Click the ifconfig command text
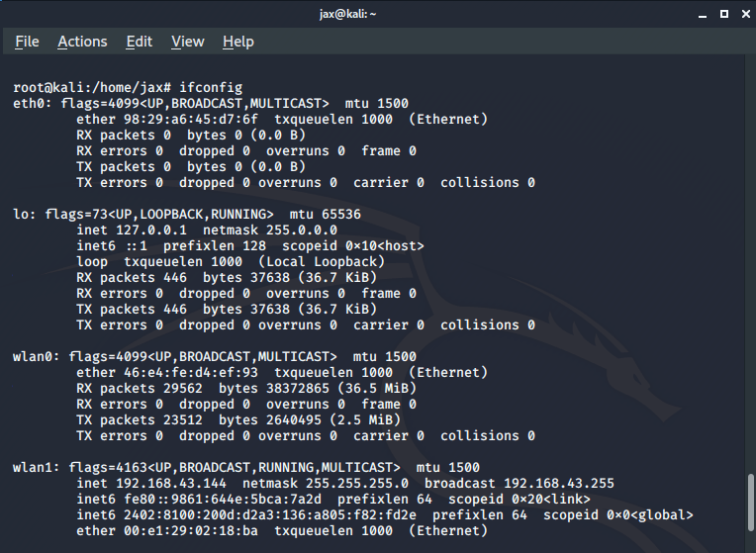The height and width of the screenshot is (553, 756). click(211, 88)
